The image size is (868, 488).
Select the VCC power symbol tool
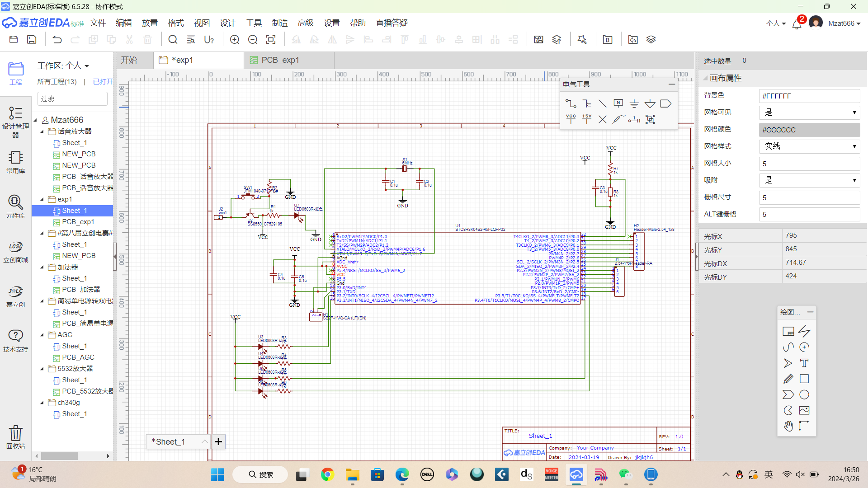(x=571, y=119)
